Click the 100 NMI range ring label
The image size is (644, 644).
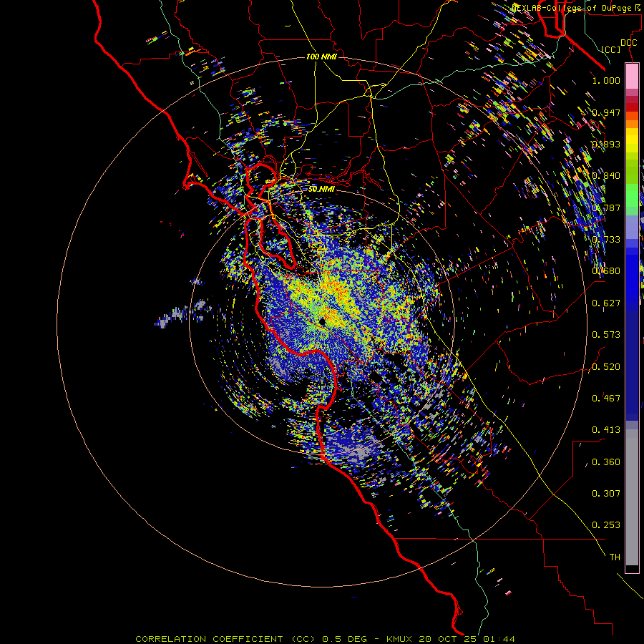pyautogui.click(x=321, y=57)
